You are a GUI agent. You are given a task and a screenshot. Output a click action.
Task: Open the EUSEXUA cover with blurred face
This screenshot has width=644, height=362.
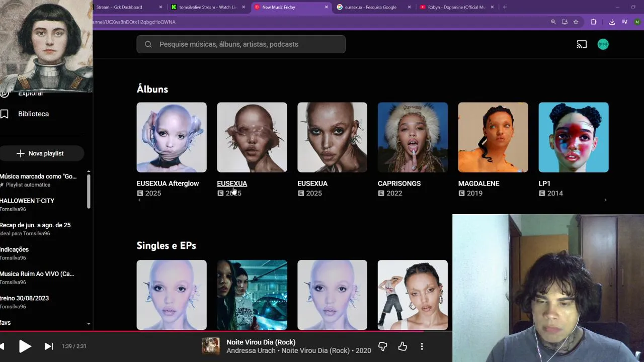pyautogui.click(x=252, y=137)
